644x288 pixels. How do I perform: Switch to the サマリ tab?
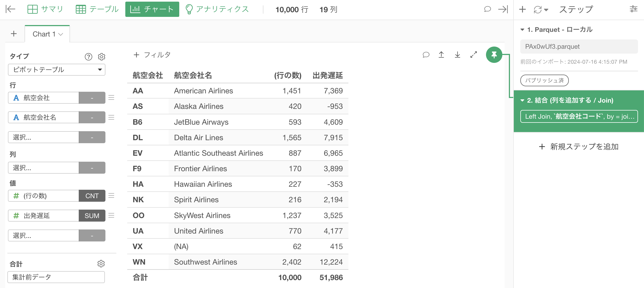[45, 9]
